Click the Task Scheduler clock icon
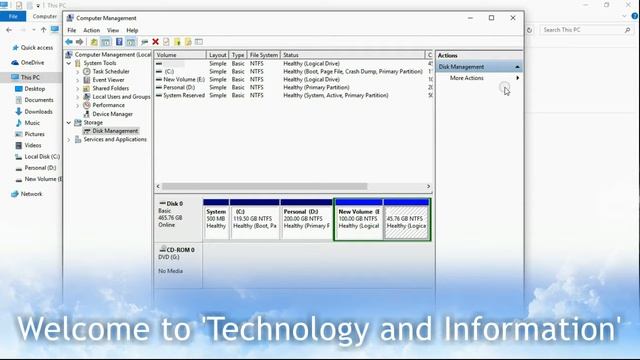This screenshot has height=360, width=640. tap(87, 71)
